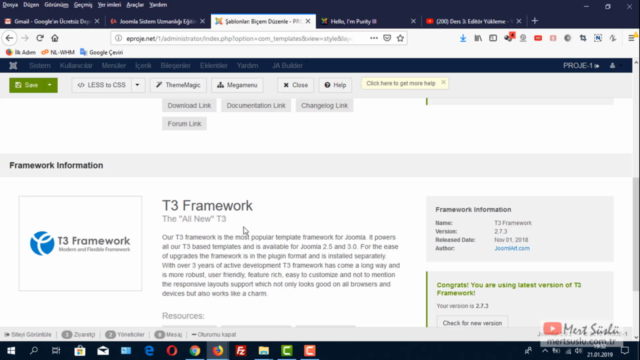Open Windows Start menu
The height and width of the screenshot is (360, 640).
(x=11, y=351)
